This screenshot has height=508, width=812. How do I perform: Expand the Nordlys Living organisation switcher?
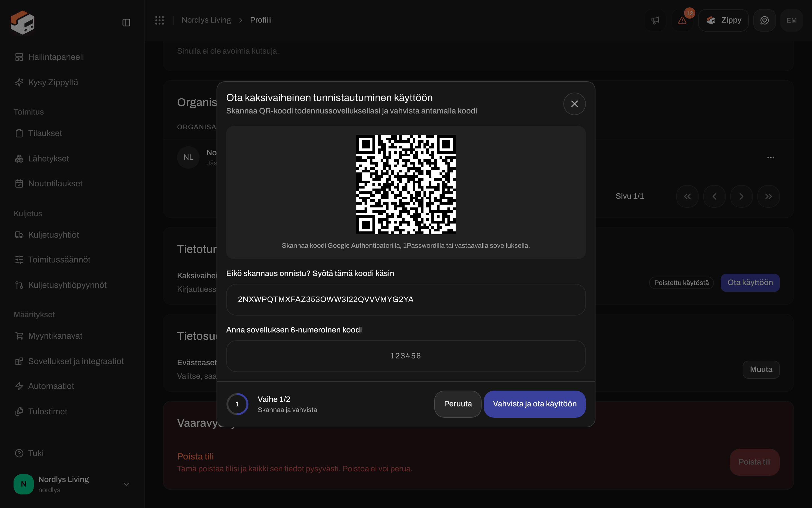tap(72, 484)
